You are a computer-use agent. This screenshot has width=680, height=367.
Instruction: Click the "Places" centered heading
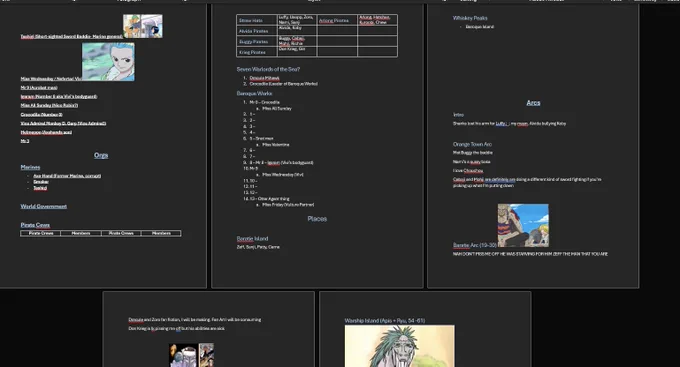tap(317, 219)
